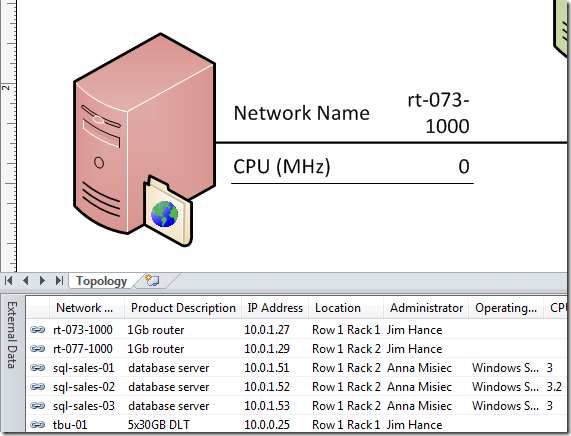Click the Administrator column header
Image resolution: width=571 pixels, height=436 pixels.
tap(426, 308)
